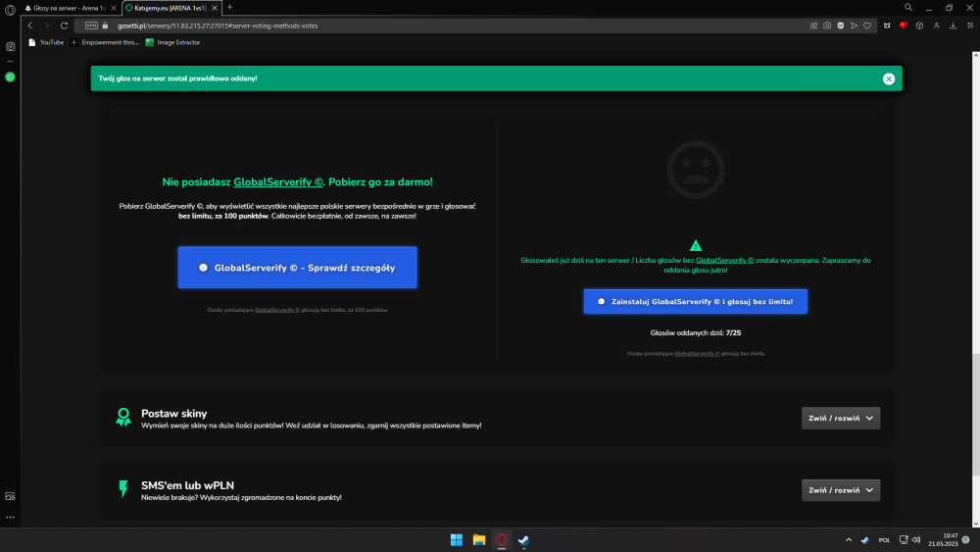Click the Steam icon in system tray
Image resolution: width=980 pixels, height=552 pixels.
point(865,540)
